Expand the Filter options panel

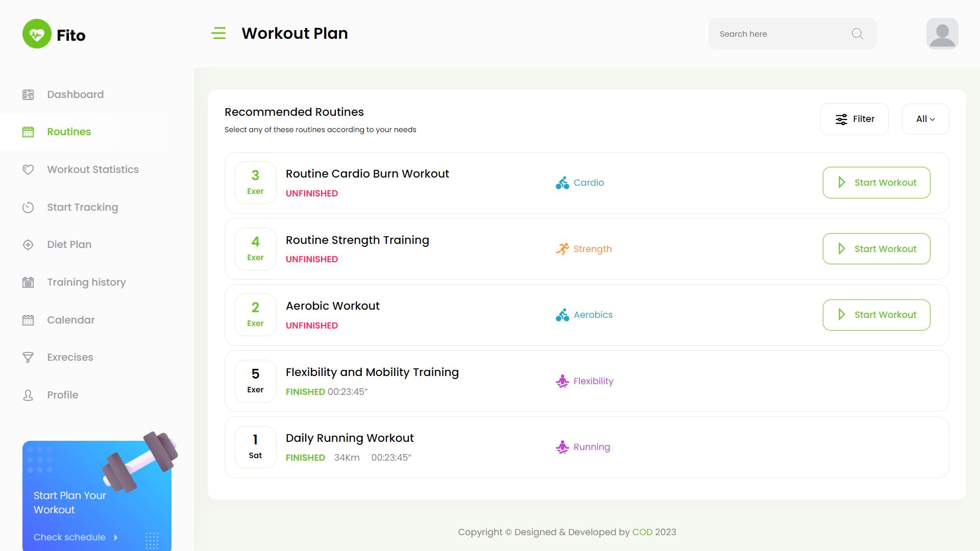pos(855,118)
